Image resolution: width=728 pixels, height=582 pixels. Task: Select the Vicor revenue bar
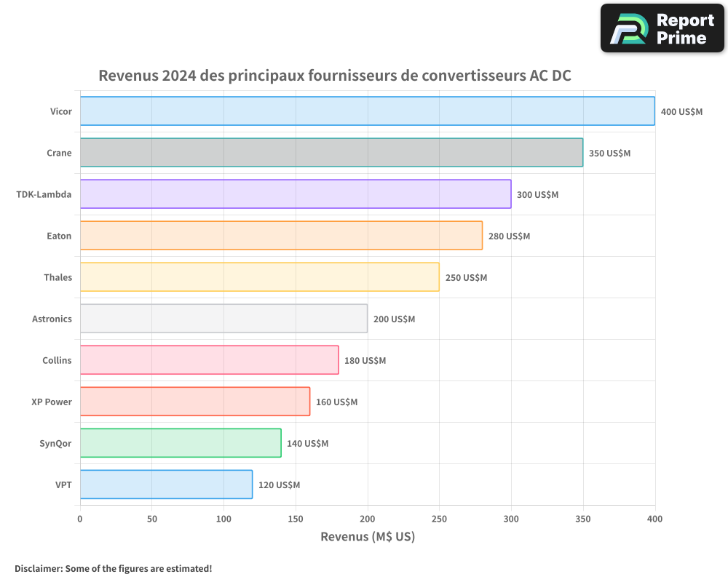click(367, 111)
